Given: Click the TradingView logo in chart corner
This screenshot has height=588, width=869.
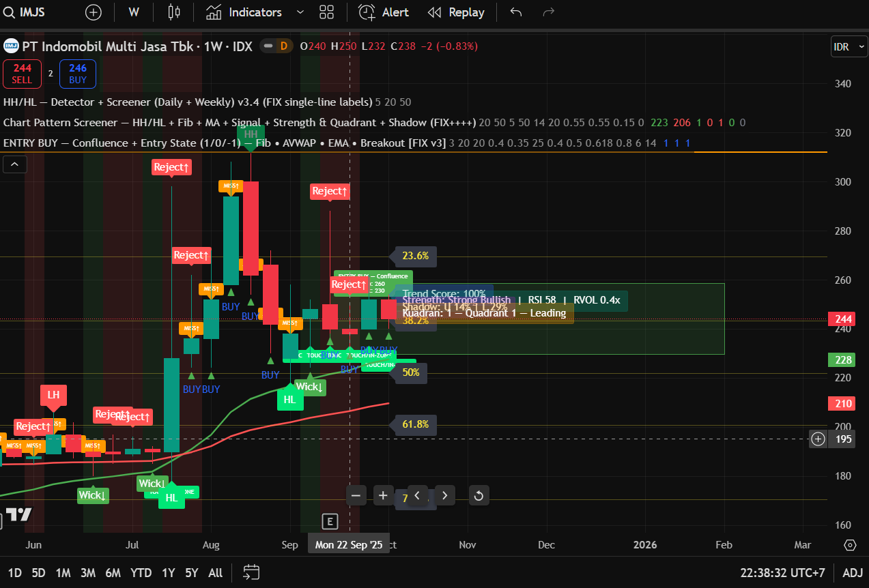Looking at the screenshot, I should point(18,515).
